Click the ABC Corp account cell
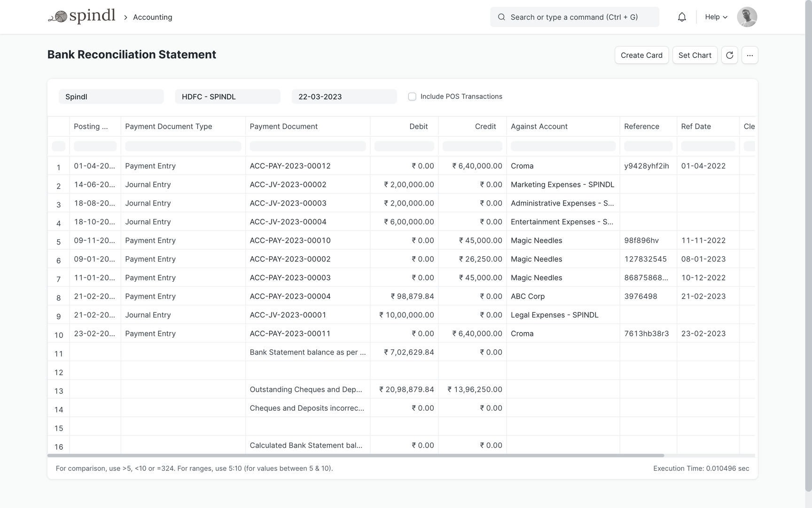 click(x=563, y=296)
